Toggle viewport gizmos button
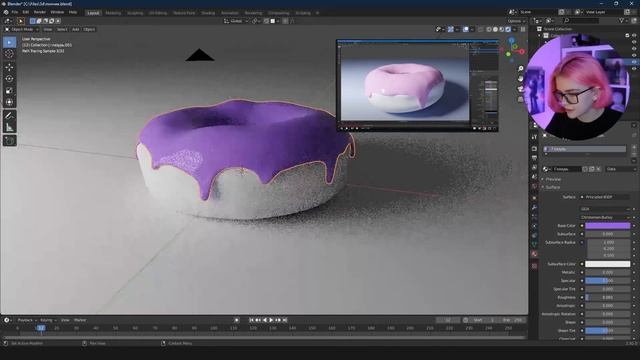Viewport: 640px width, 360px height. click(x=451, y=29)
